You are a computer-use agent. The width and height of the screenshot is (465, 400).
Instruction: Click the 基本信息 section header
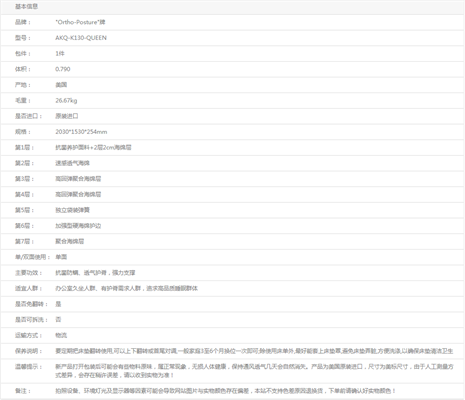(x=26, y=6)
